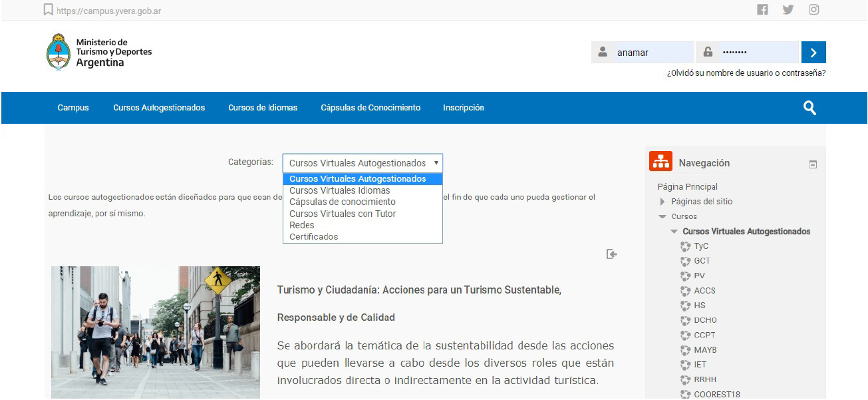
Task: Open the TyC course in the navigation tree
Action: [x=701, y=246]
